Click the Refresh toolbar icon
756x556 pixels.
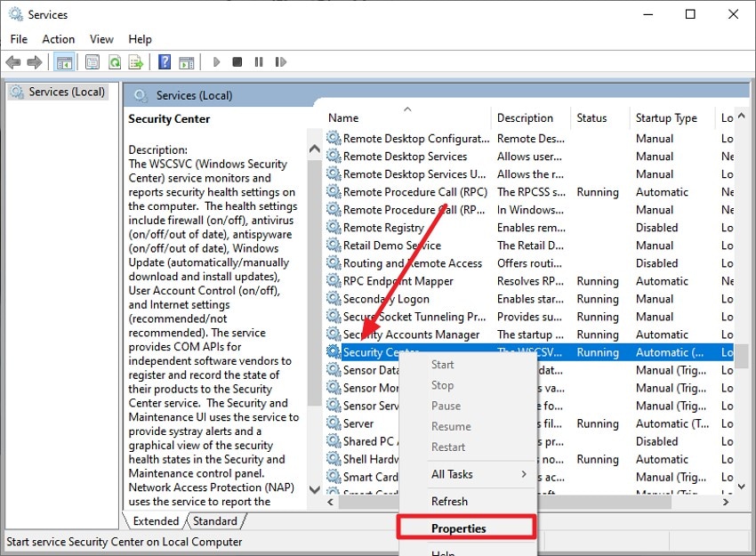pyautogui.click(x=114, y=61)
